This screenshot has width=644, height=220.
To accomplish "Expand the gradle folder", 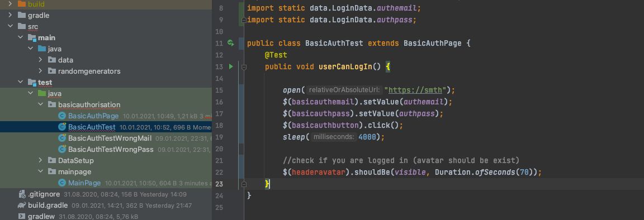I will 10,15.
